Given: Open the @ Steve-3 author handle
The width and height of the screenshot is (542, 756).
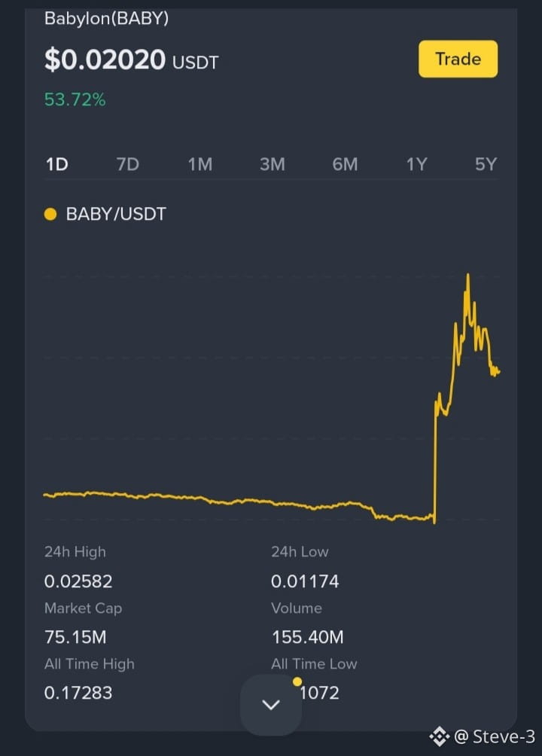Looking at the screenshot, I should [495, 736].
